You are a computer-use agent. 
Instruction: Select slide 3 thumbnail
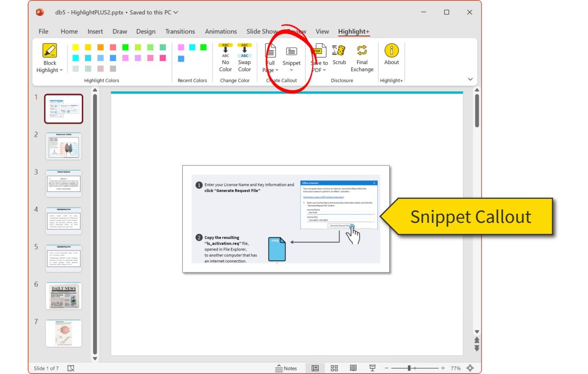click(64, 184)
